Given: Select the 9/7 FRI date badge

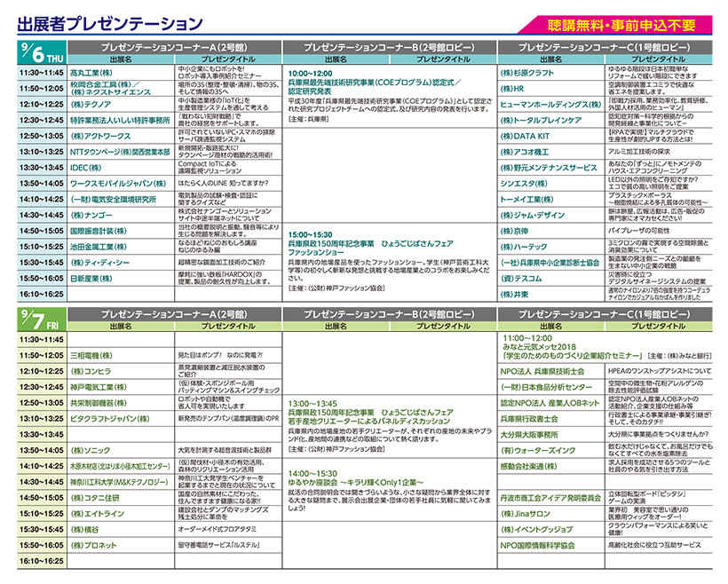Looking at the screenshot, I should point(43,320).
